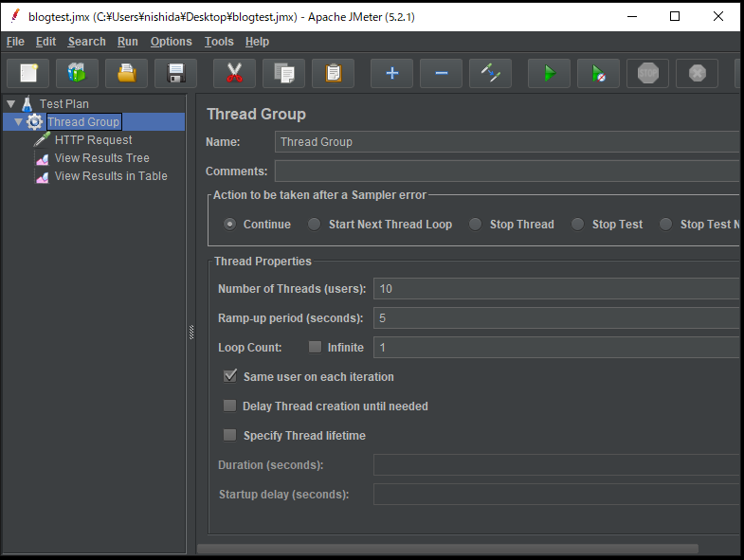Open the Search menu

pos(87,42)
